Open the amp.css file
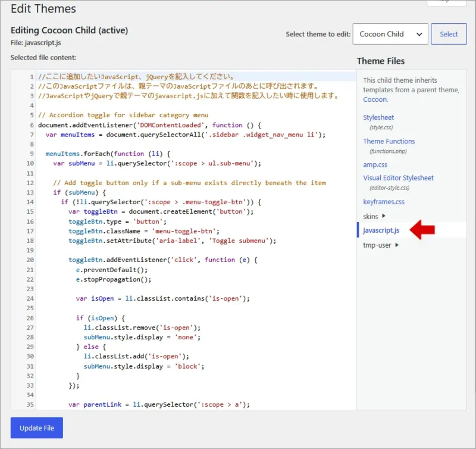 375,165
